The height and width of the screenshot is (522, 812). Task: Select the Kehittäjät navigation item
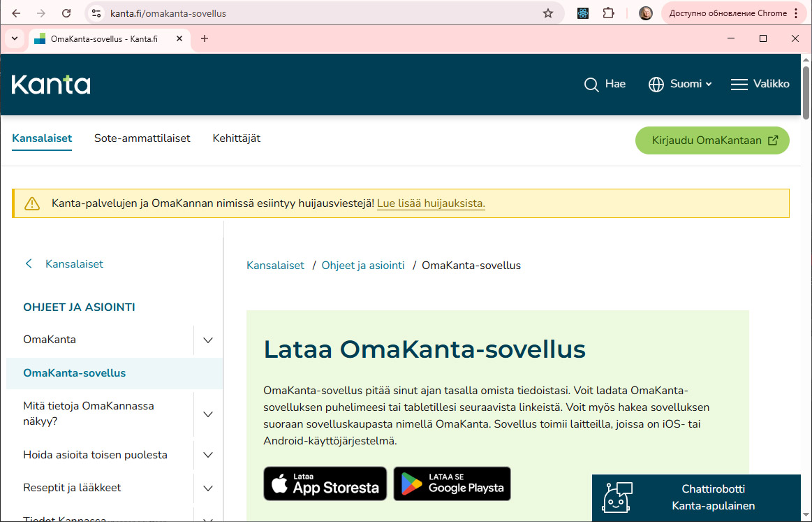237,138
